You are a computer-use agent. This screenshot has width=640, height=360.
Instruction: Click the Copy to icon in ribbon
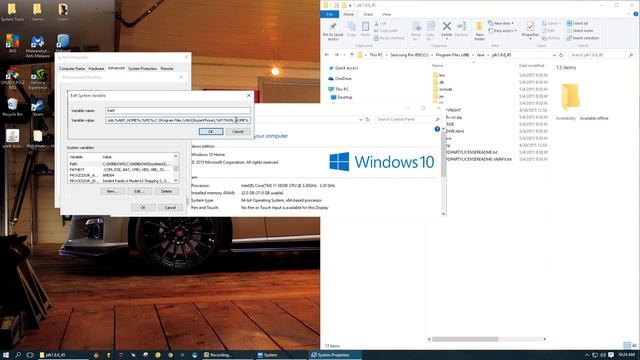[x=430, y=31]
